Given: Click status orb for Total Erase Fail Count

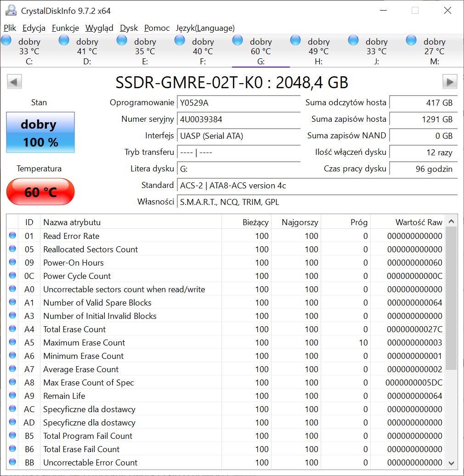Looking at the screenshot, I should click(x=12, y=448).
